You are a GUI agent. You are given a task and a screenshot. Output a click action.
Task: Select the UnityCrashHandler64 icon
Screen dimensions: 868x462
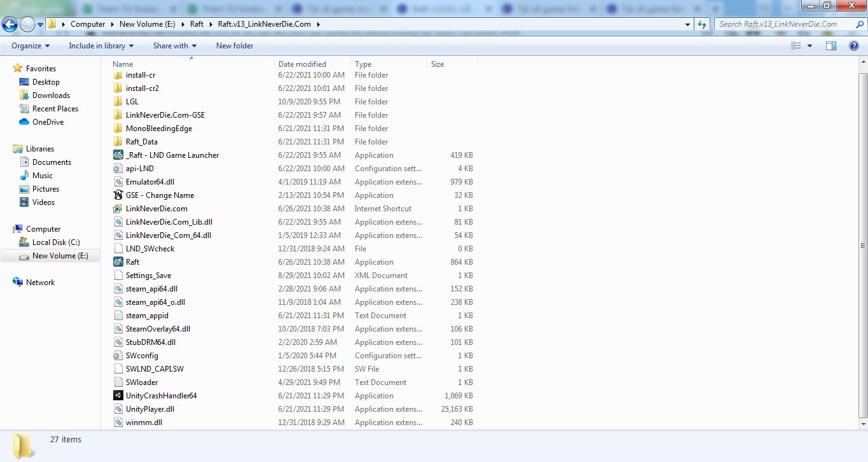[x=118, y=396]
